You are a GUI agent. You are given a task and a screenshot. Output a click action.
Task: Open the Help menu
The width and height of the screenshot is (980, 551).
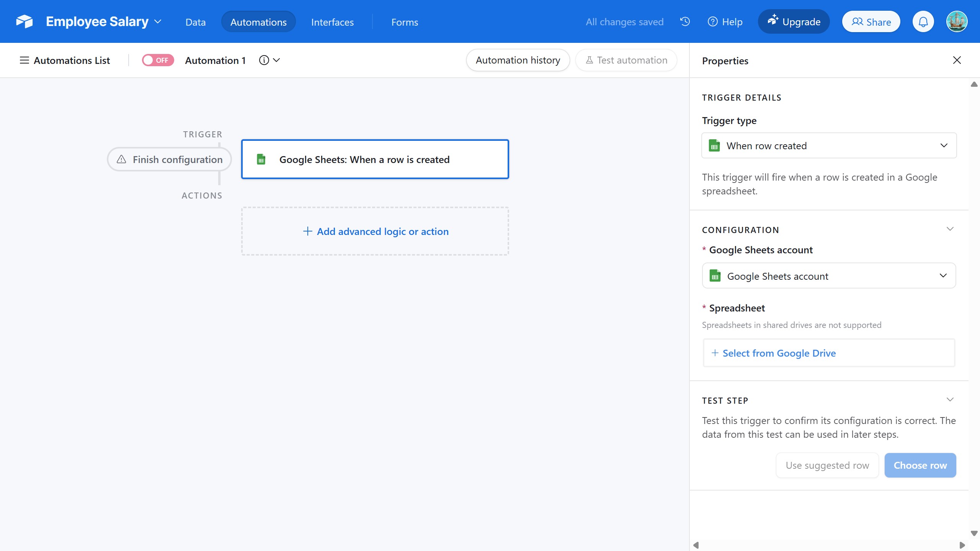725,22
